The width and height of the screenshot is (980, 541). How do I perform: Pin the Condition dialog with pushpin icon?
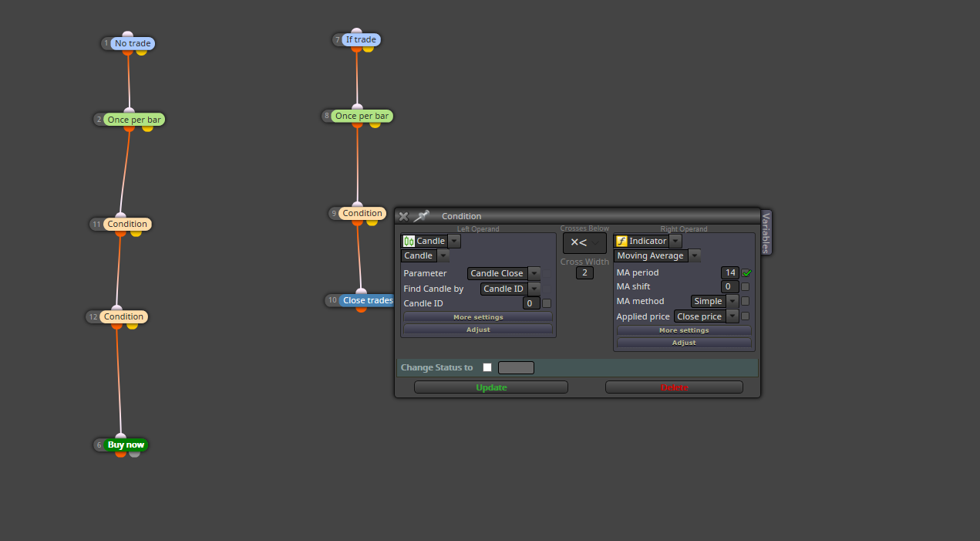(421, 217)
